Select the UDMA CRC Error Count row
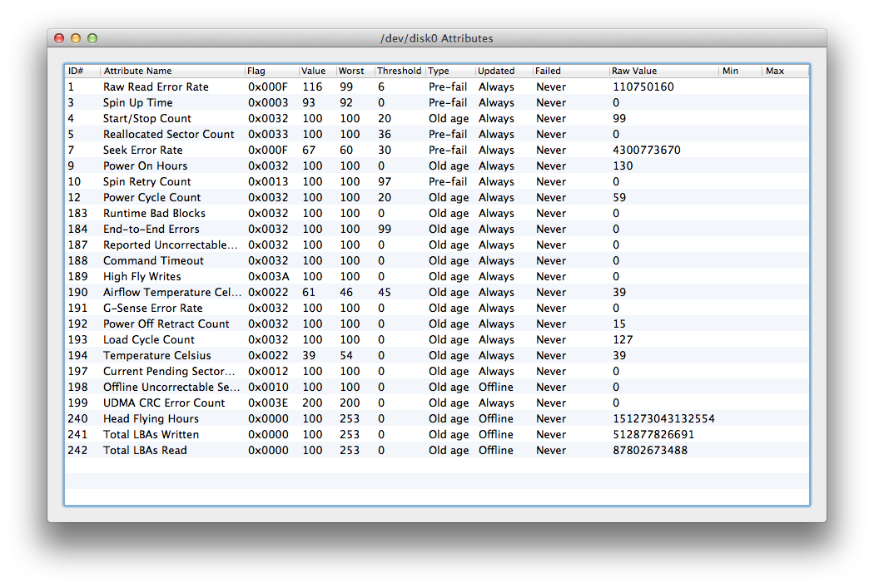The width and height of the screenshot is (874, 588). pos(437,403)
